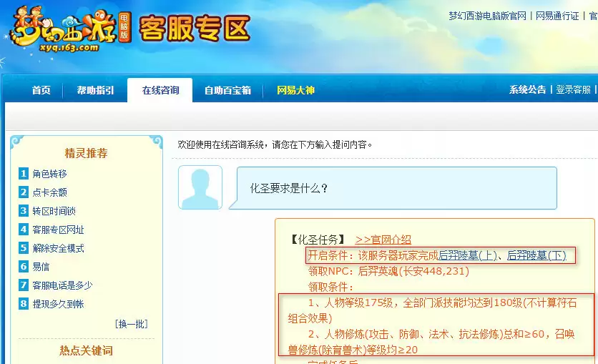This screenshot has height=364, width=598.
Task: Click the 客服专区 banner title
Action: [x=195, y=28]
